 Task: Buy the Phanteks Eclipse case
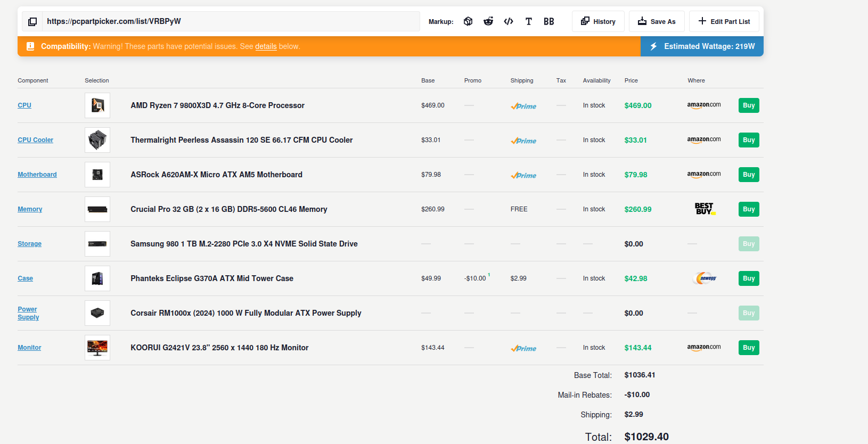[749, 278]
